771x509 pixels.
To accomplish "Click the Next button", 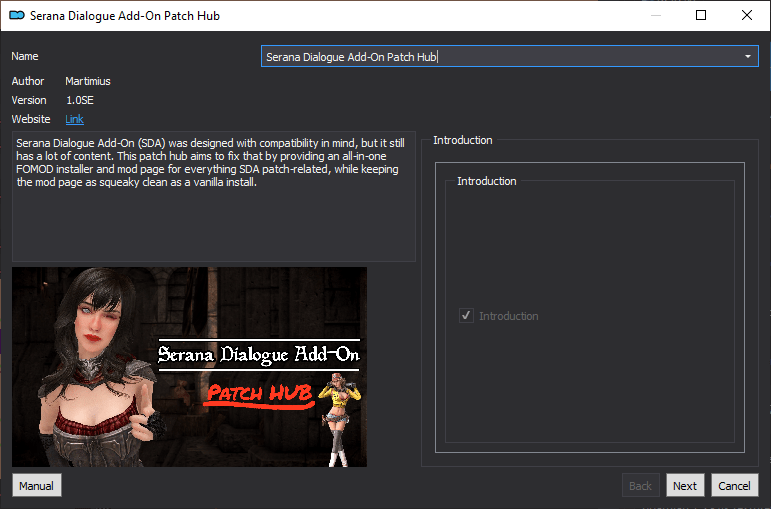I will click(685, 486).
